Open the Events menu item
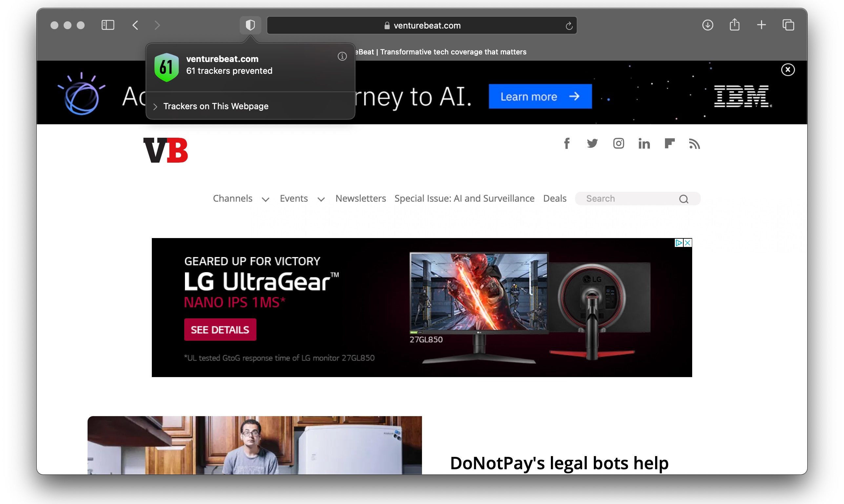Screen dimensions: 844x504 [294, 198]
